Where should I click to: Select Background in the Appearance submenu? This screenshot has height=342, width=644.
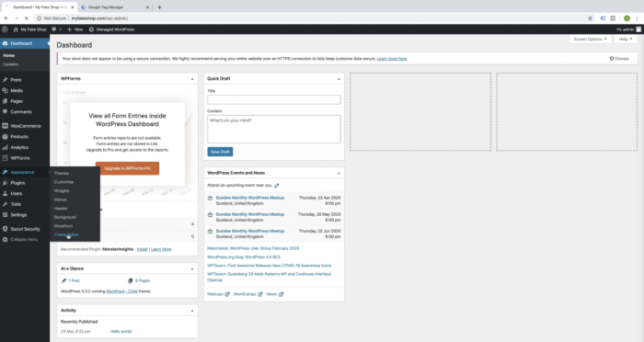[x=65, y=217]
